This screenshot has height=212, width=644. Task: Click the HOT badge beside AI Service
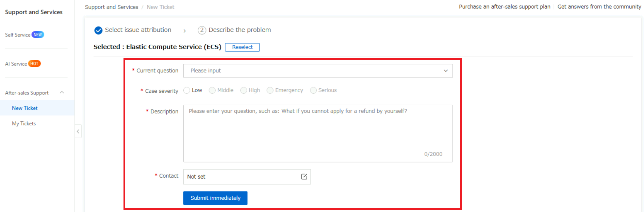point(34,64)
